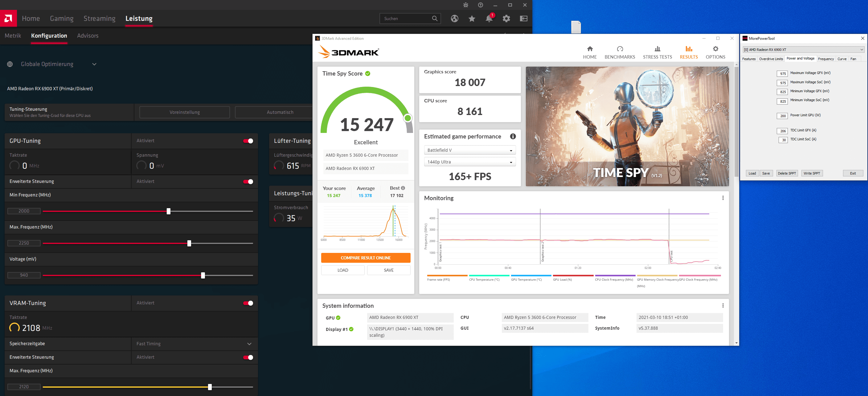
Task: Click Write SPPT in MorePowerTool
Action: (811, 173)
